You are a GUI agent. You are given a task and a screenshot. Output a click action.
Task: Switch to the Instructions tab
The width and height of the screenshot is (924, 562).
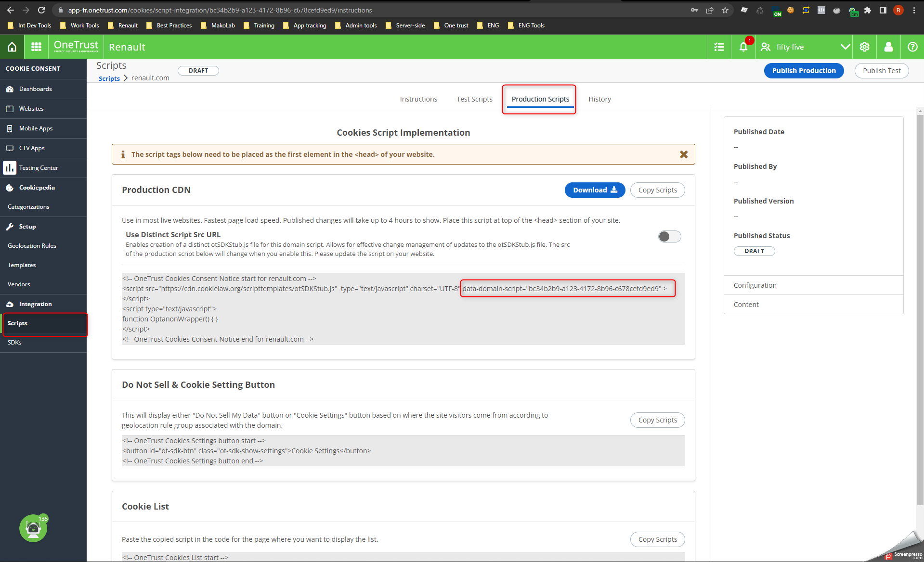(x=418, y=99)
